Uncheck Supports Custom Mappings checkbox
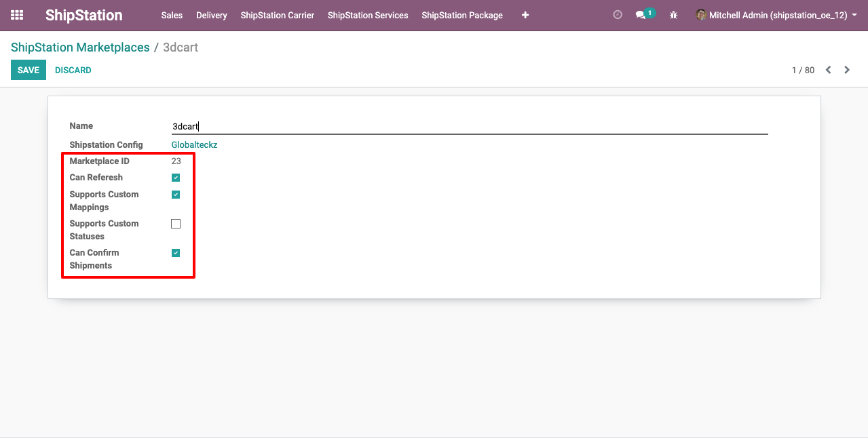The image size is (868, 438). pos(176,195)
